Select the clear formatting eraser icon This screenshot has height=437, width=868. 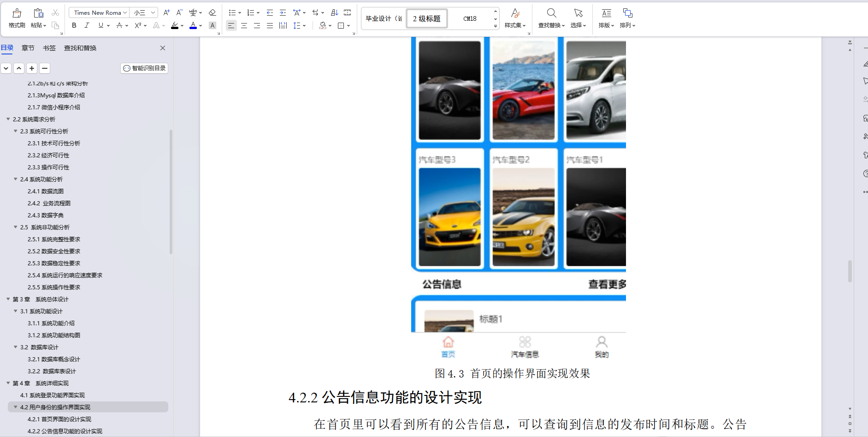pyautogui.click(x=212, y=12)
